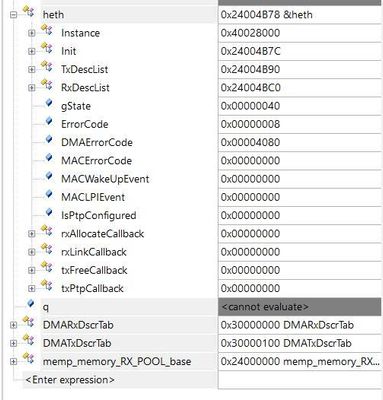The width and height of the screenshot is (383, 400).
Task: Expand the rxAllocateCallback member
Action: click(31, 234)
